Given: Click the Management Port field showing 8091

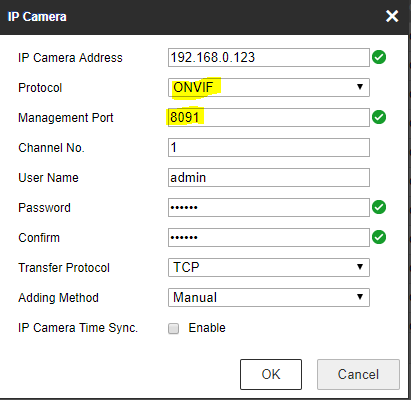Looking at the screenshot, I should (x=269, y=117).
